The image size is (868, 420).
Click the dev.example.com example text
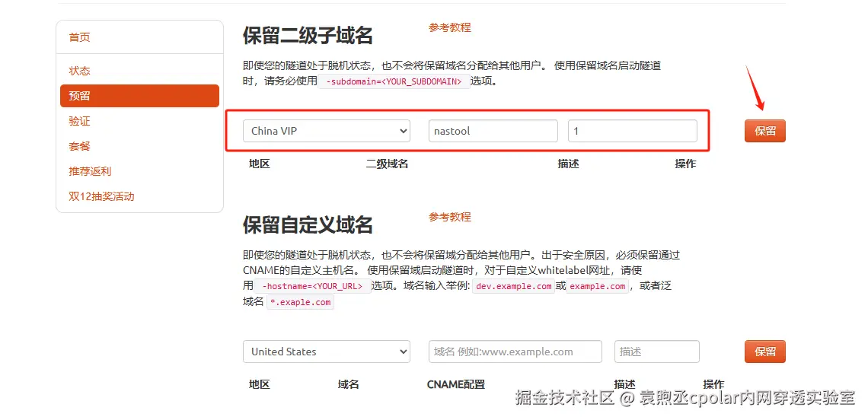(514, 286)
